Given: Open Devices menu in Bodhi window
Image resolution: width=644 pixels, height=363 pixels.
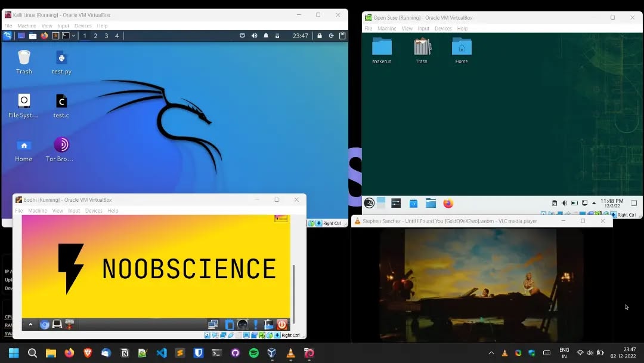Looking at the screenshot, I should [94, 211].
